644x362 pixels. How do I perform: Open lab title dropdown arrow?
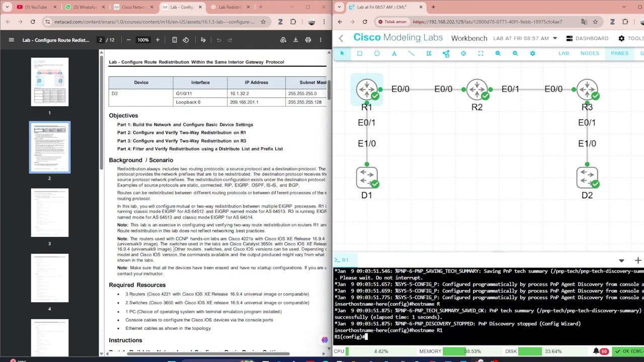555,38
